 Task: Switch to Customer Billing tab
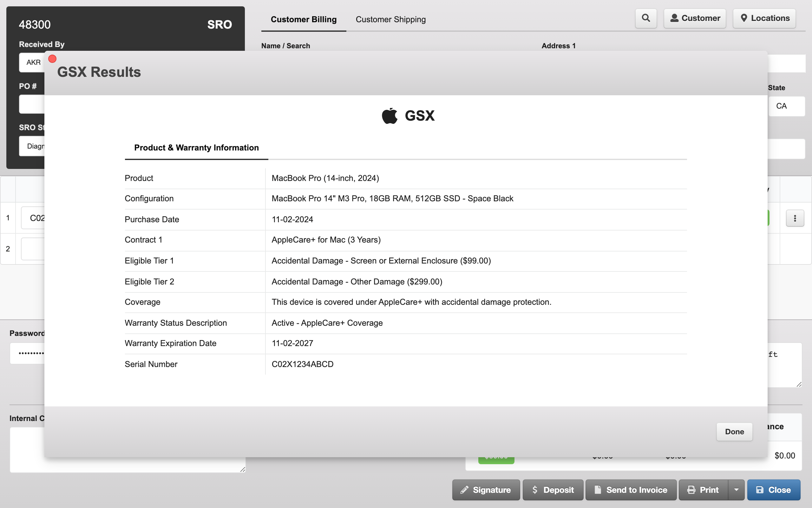pyautogui.click(x=304, y=19)
